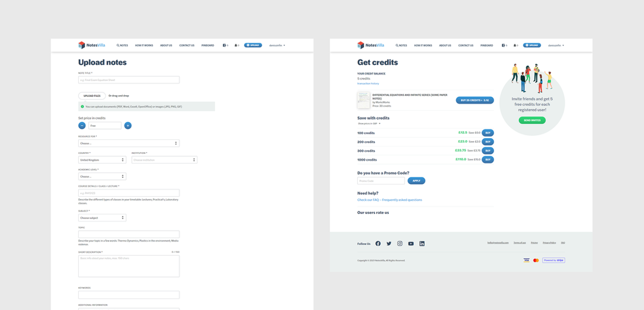Click credits wallet icon on the Get credits page
Viewport: 644px width, 310px height.
click(x=504, y=45)
